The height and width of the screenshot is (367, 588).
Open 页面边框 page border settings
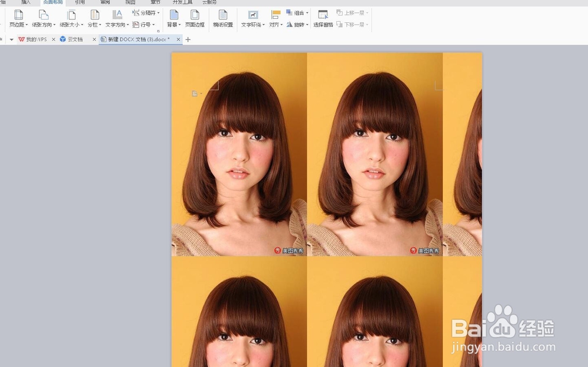pyautogui.click(x=195, y=18)
